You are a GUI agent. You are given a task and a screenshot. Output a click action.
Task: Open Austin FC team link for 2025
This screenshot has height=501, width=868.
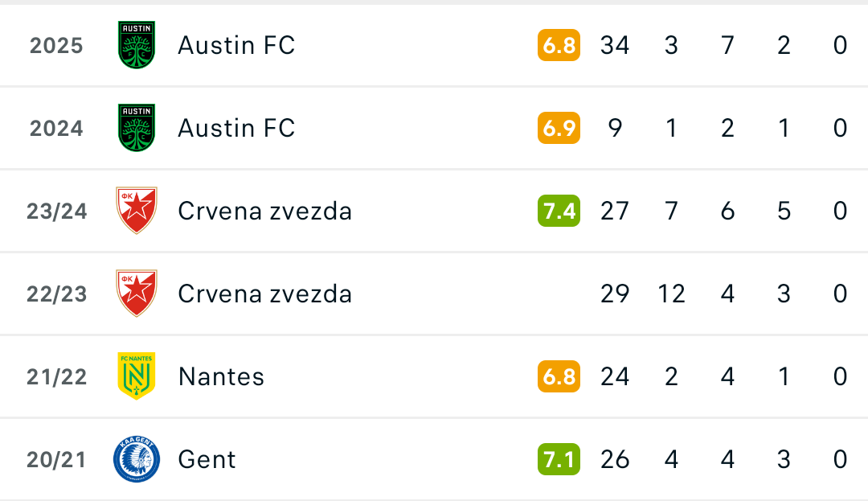[236, 45]
